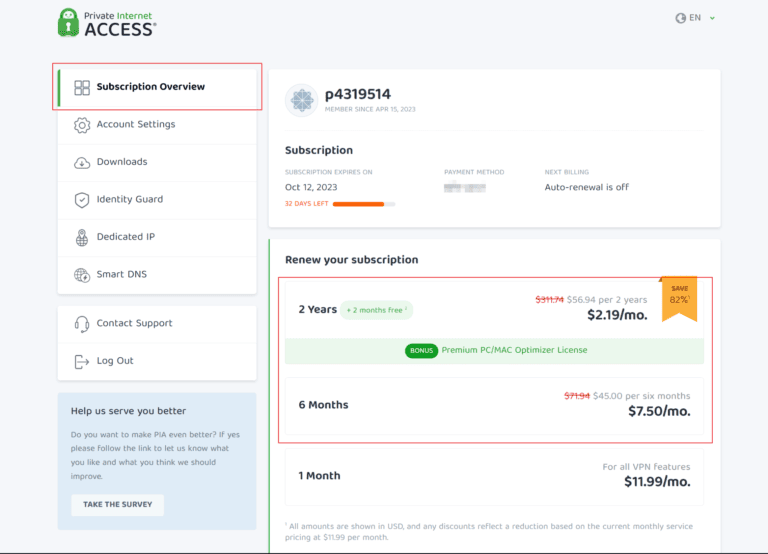768x554 pixels.
Task: Click the Downloads cloud icon
Action: (82, 162)
